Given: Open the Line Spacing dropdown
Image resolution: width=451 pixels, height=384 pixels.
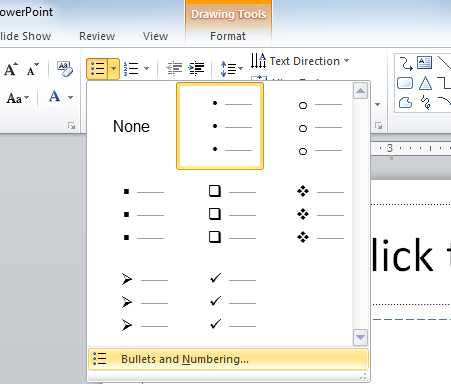Looking at the screenshot, I should coord(232,69).
